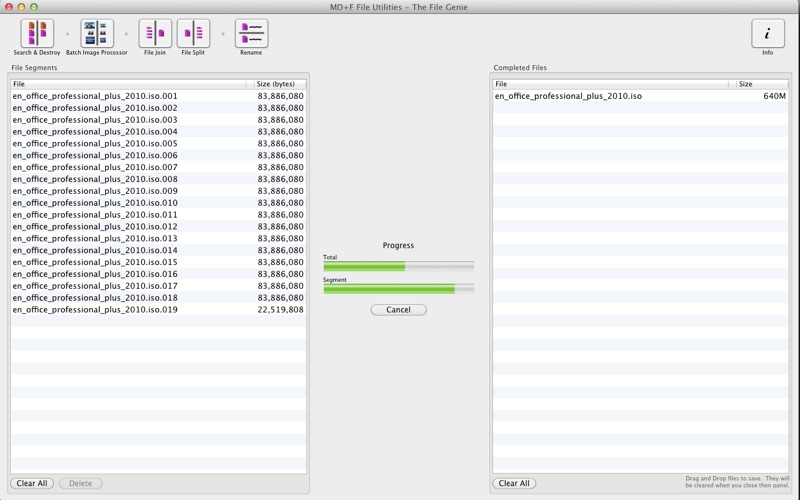The height and width of the screenshot is (500, 800).
Task: Select segment en_office_professional_plus_2010.iso.003
Action: (x=158, y=119)
